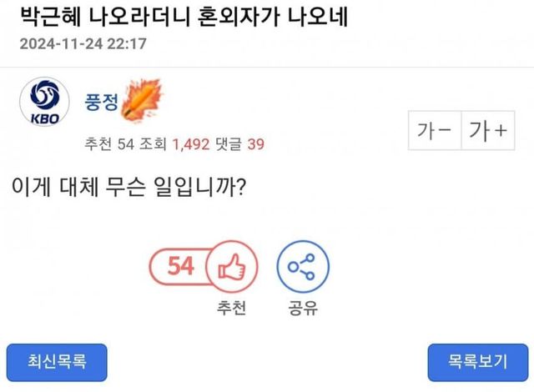Go to 목록보기 list view button
This screenshot has width=534, height=392.
(477, 362)
